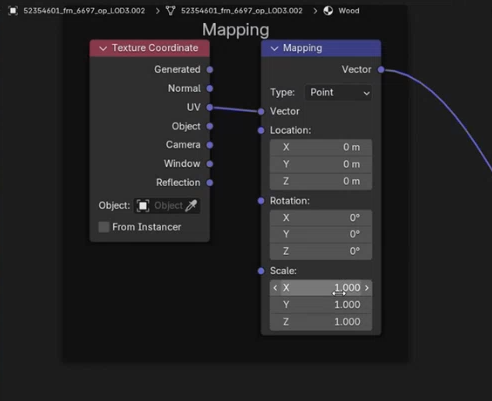The height and width of the screenshot is (401, 492).
Task: Click the object icon in the breadcrumb
Action: tap(13, 11)
